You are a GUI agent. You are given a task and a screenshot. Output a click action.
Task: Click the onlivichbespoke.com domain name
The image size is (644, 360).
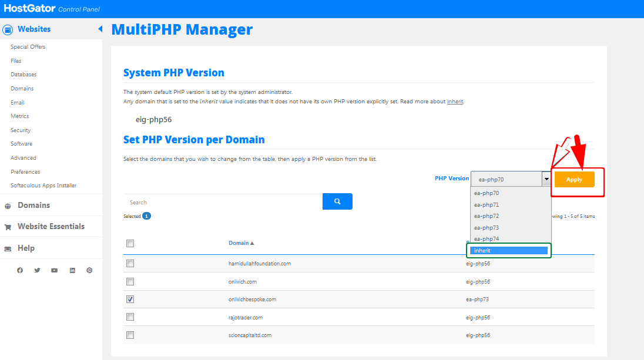(x=252, y=300)
